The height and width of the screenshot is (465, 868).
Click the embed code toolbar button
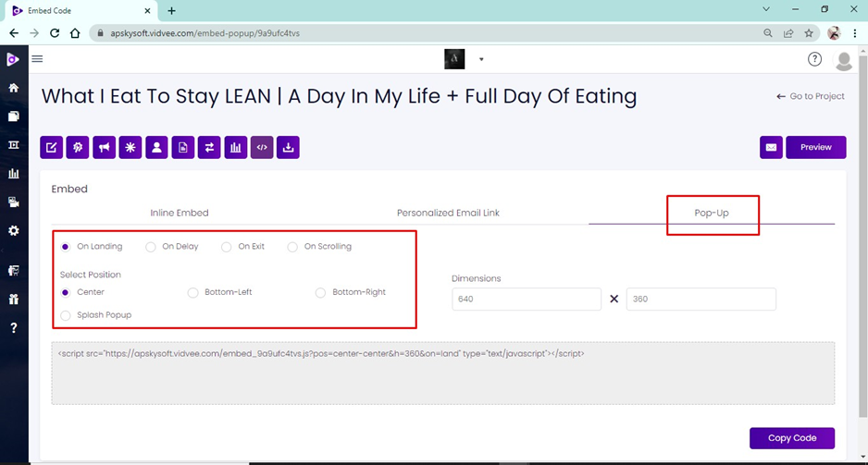[262, 148]
